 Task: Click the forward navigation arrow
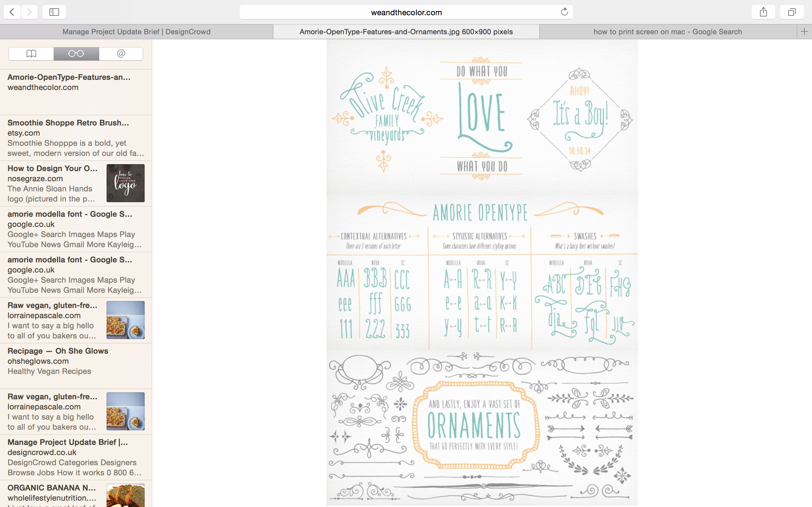click(29, 12)
